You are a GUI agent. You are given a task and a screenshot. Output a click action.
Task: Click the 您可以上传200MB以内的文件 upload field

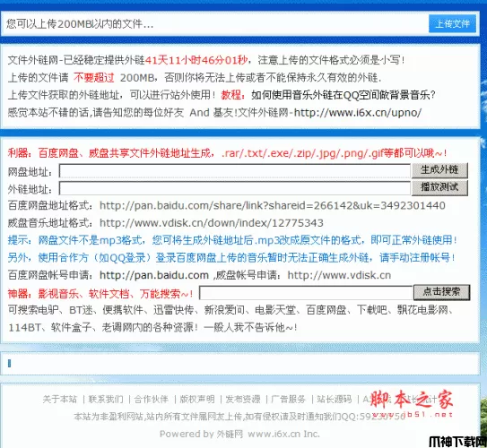pos(215,23)
